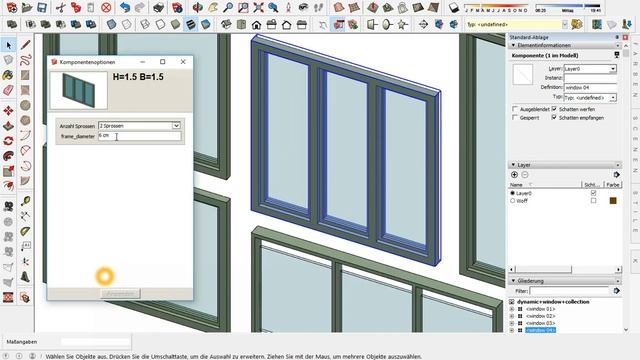Open the Layer panel details arrow
Screen dimensions: 640x360
point(616,175)
